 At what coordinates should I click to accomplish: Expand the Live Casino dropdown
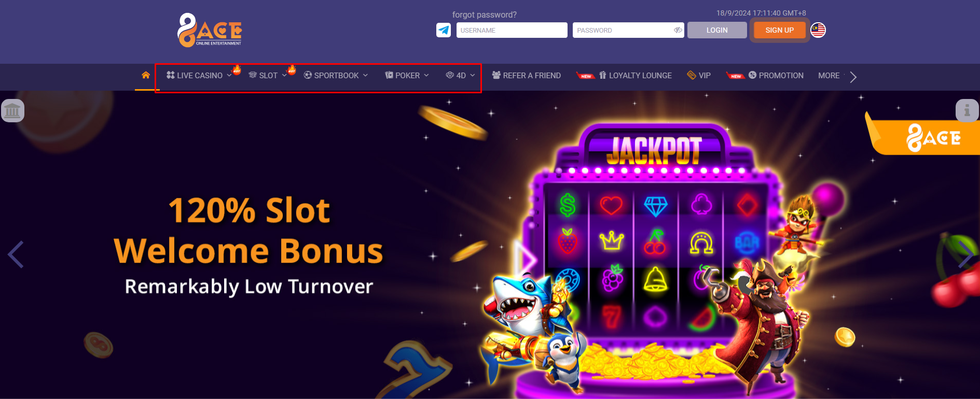199,75
